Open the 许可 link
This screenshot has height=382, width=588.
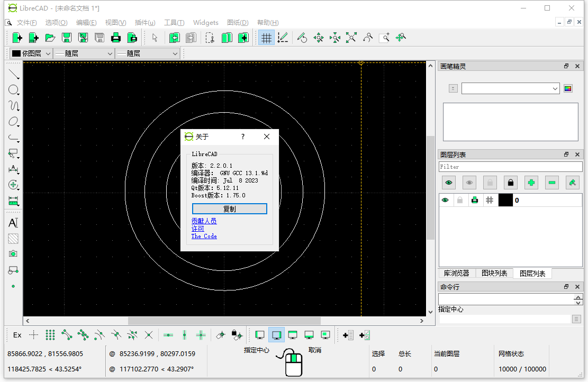click(x=197, y=229)
